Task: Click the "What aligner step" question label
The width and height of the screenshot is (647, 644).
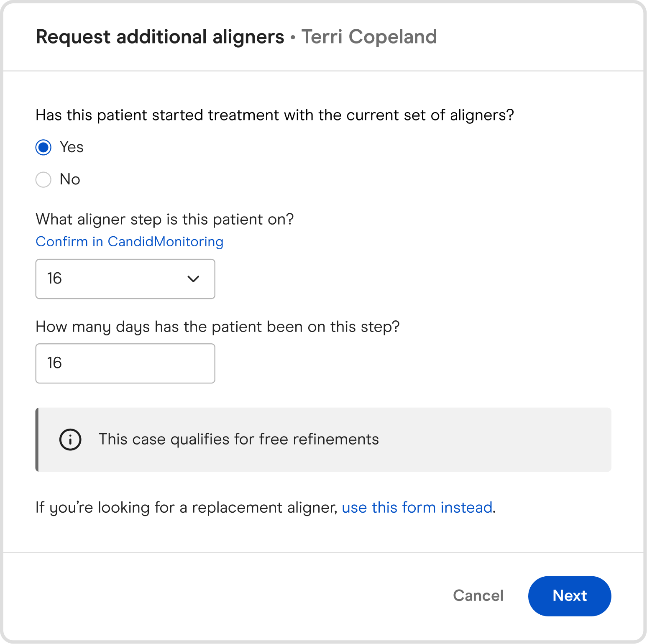Action: pyautogui.click(x=165, y=220)
